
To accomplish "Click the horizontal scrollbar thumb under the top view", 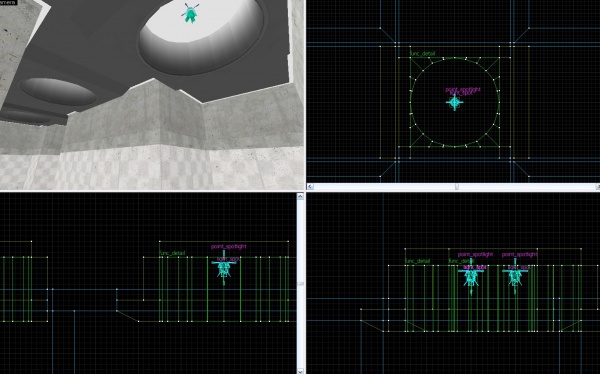I will 456,187.
